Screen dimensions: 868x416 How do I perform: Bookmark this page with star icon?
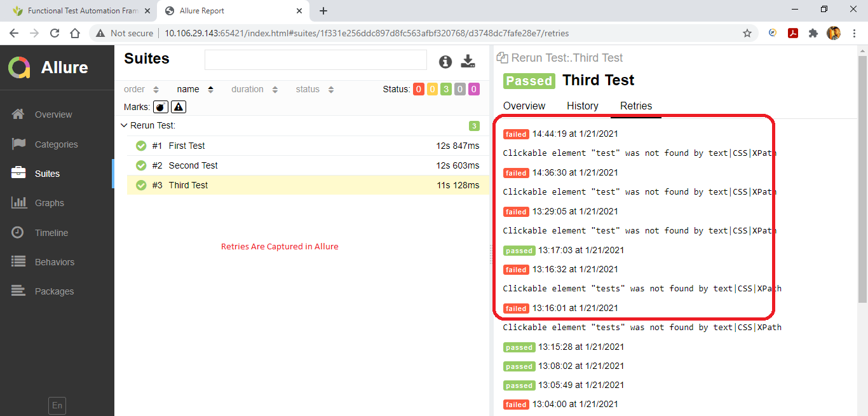747,33
